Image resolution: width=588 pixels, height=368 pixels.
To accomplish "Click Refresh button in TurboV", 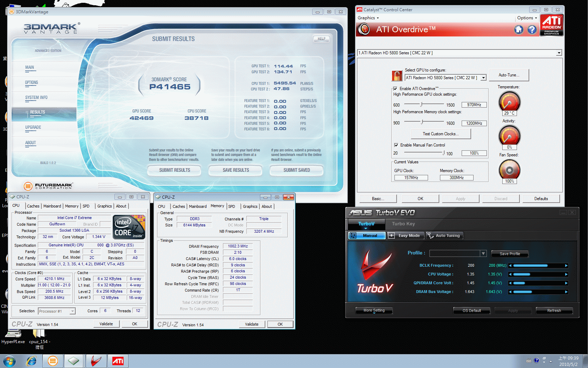I will point(554,311).
